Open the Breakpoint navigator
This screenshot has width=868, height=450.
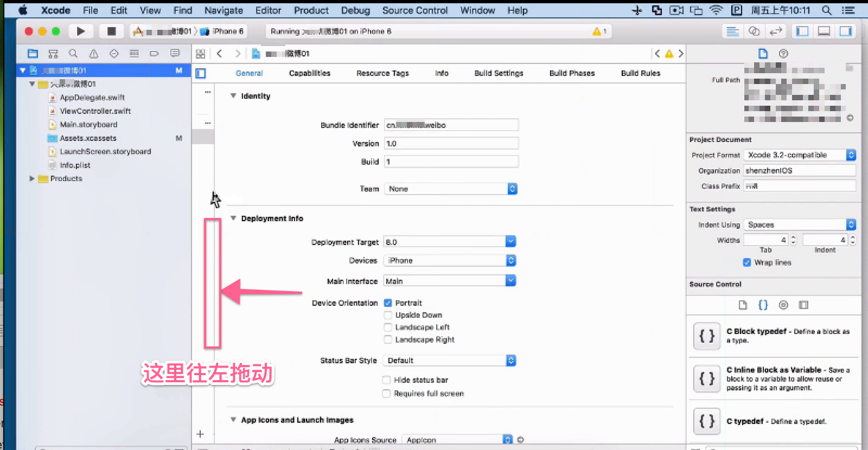click(x=154, y=54)
